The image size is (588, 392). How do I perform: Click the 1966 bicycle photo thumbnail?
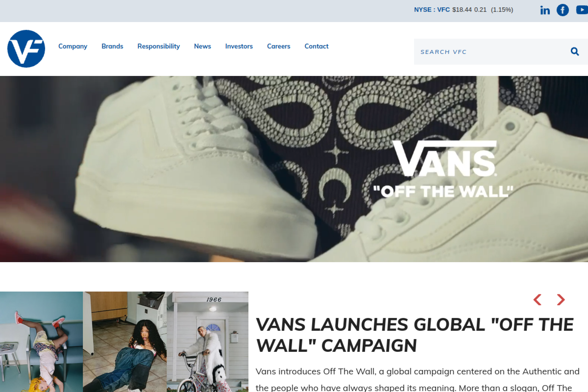(207, 342)
